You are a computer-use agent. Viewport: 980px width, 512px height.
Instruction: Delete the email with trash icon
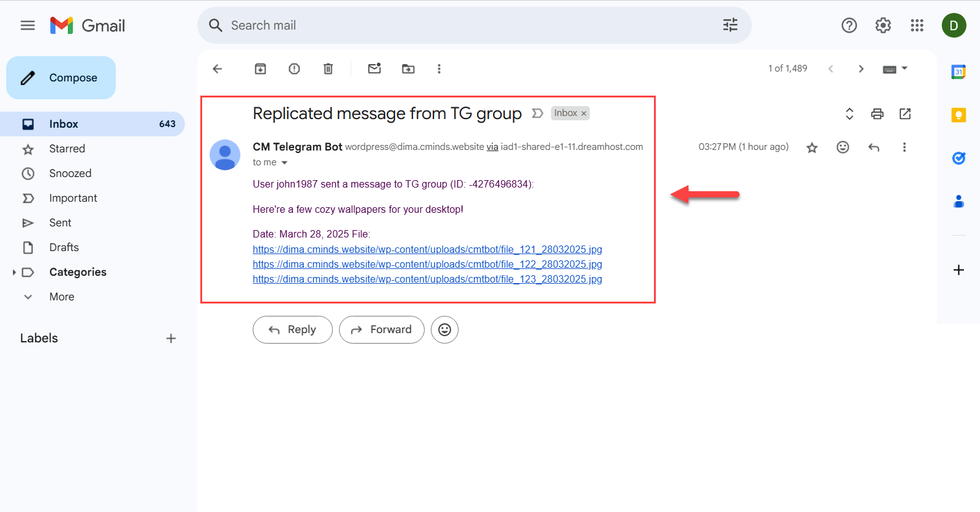(328, 68)
